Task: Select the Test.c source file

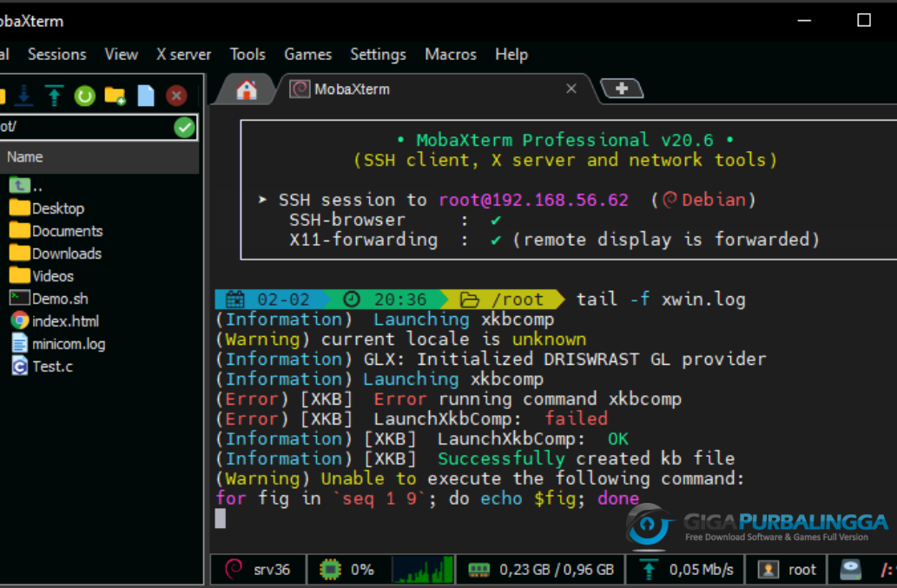Action: 42,367
